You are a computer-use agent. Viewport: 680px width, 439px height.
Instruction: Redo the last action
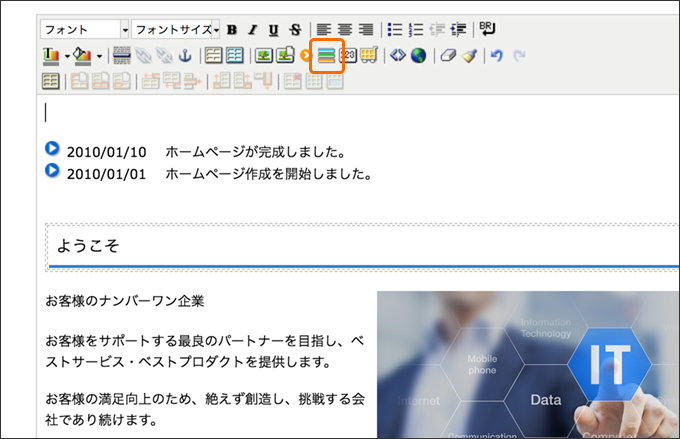(x=519, y=56)
